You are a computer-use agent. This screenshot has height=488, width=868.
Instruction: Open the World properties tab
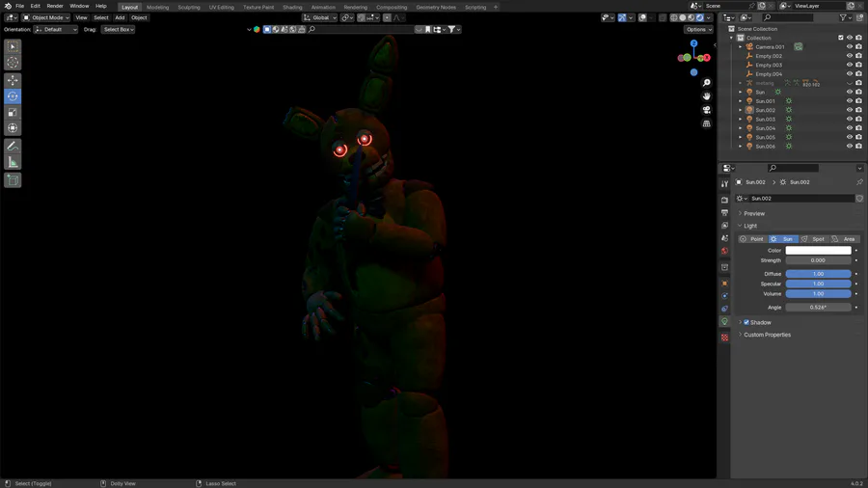pyautogui.click(x=724, y=251)
